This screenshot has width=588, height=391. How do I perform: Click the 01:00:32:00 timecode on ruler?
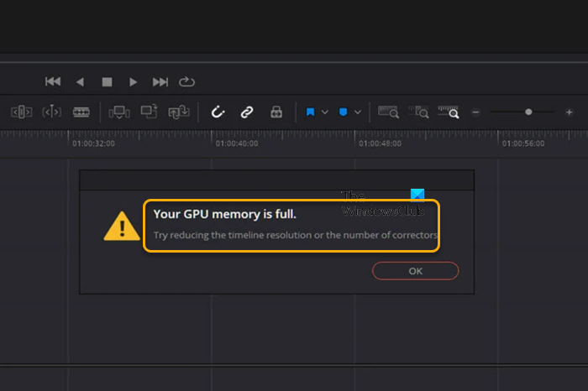pos(93,143)
